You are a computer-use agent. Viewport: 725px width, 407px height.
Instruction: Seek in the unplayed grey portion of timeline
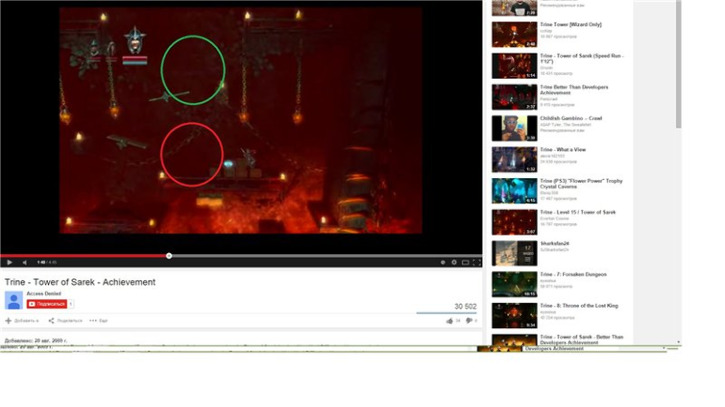[326, 256]
